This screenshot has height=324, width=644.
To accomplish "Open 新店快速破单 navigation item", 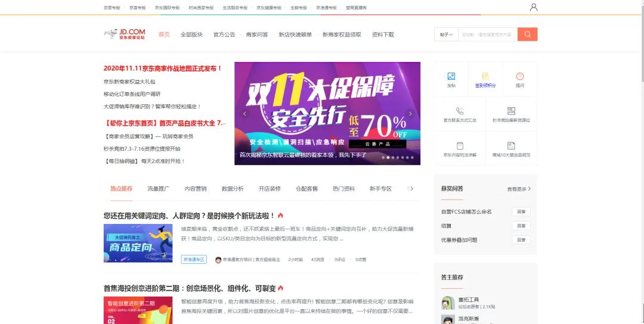I will point(295,35).
